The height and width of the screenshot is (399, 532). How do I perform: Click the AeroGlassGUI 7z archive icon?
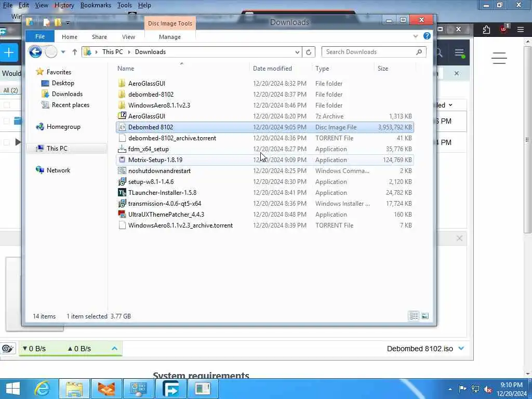coord(122,116)
